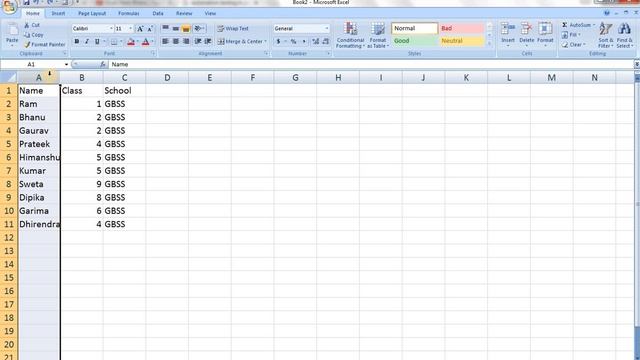Image resolution: width=640 pixels, height=360 pixels.
Task: Toggle Wrap Text on selected cells
Action: (x=233, y=29)
